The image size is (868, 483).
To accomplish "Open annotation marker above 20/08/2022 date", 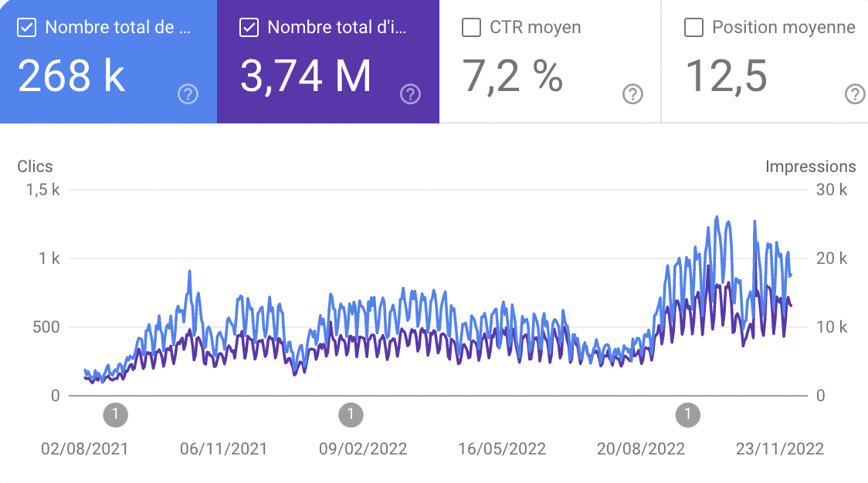I will coord(687,415).
